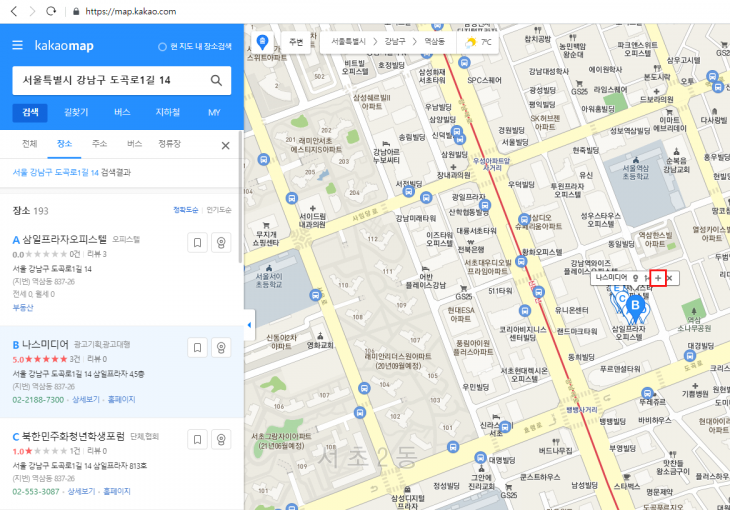Click the map pin location icon
This screenshot has height=510, width=730.
pos(263,43)
